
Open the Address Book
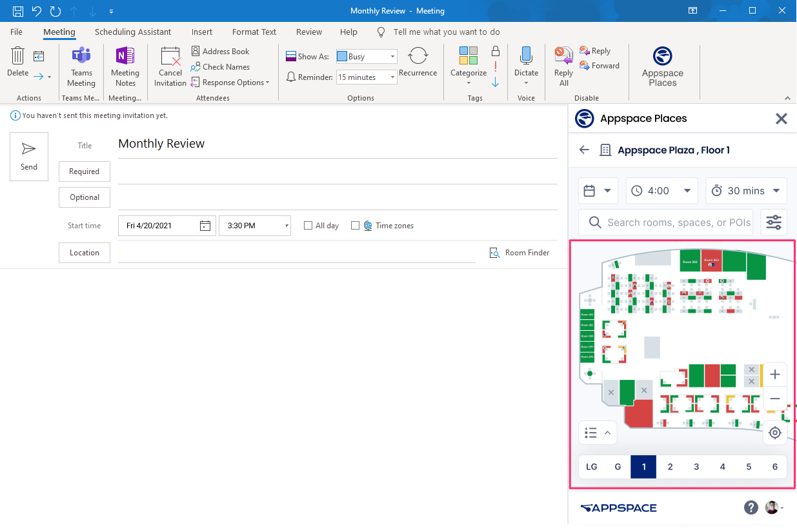tap(220, 51)
